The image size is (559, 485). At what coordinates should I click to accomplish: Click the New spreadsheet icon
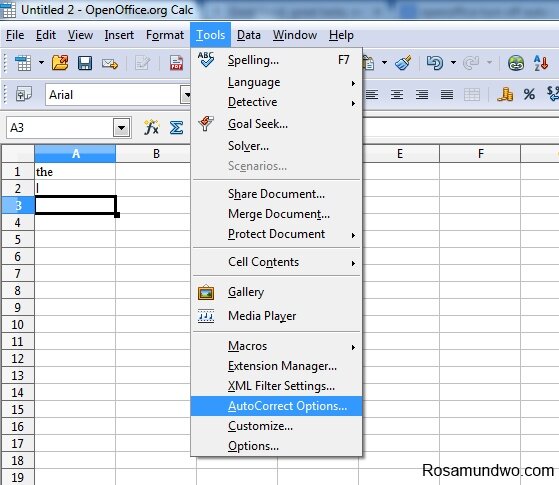[23, 63]
